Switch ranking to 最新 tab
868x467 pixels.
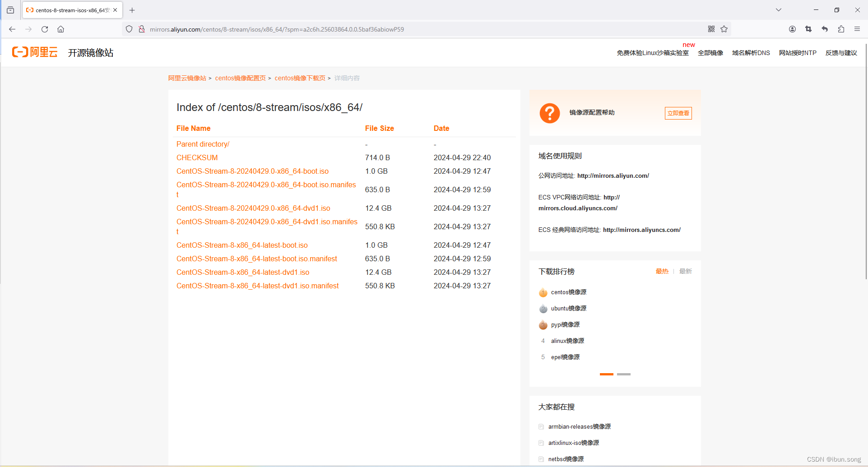(686, 271)
